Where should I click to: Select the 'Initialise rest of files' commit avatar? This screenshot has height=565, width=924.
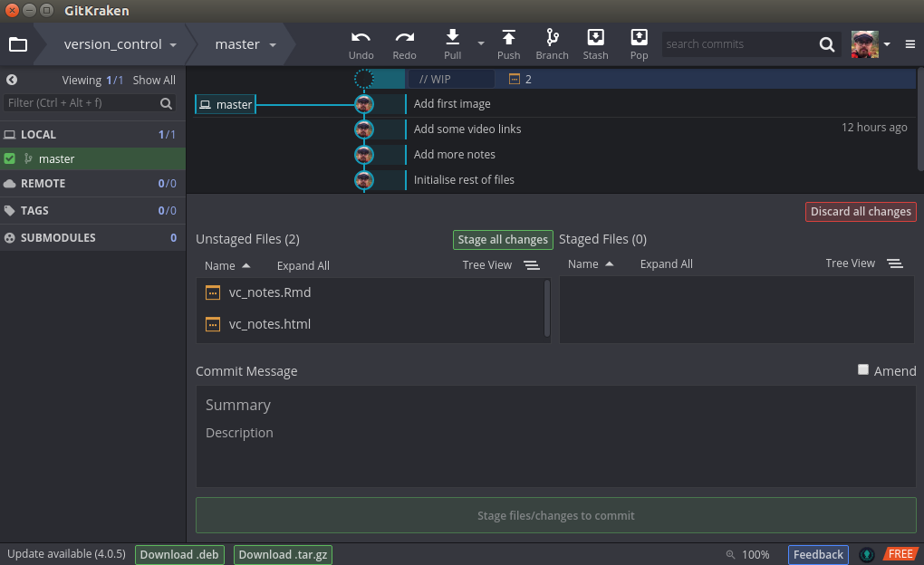point(363,179)
